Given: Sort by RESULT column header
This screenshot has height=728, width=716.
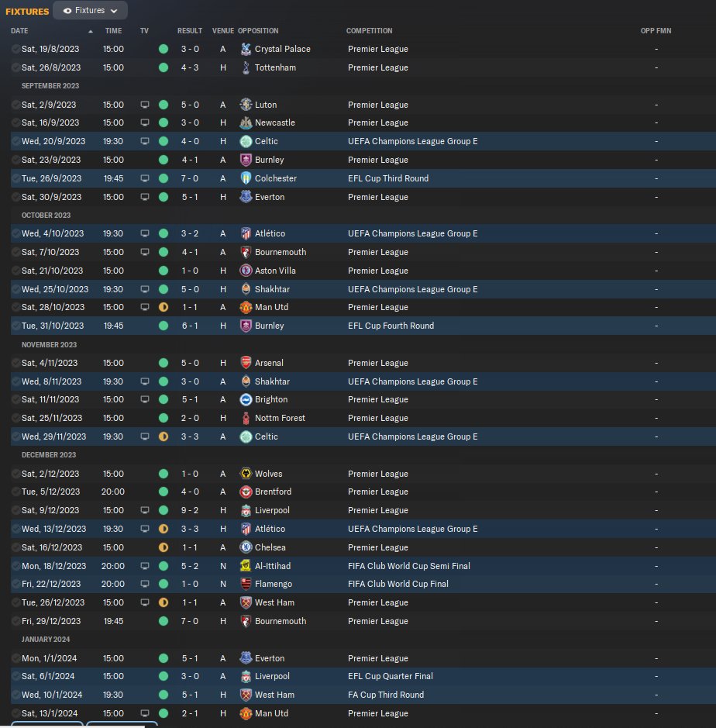Looking at the screenshot, I should coord(189,31).
